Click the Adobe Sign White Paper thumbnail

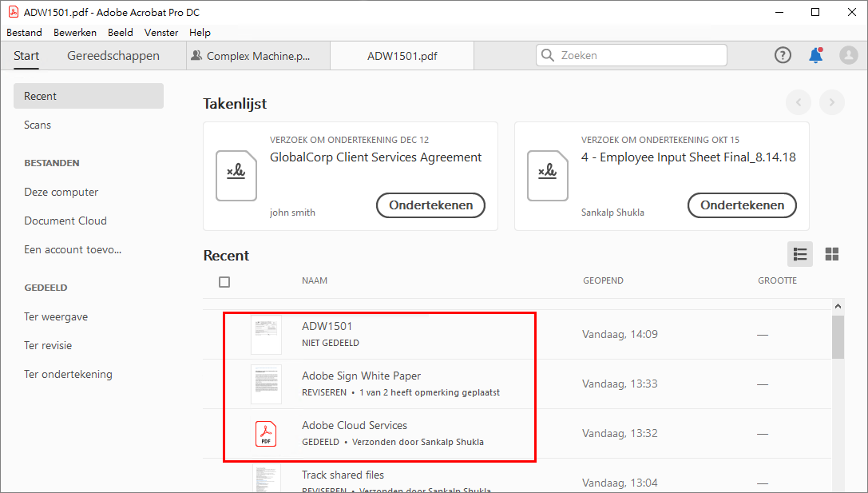coord(266,384)
